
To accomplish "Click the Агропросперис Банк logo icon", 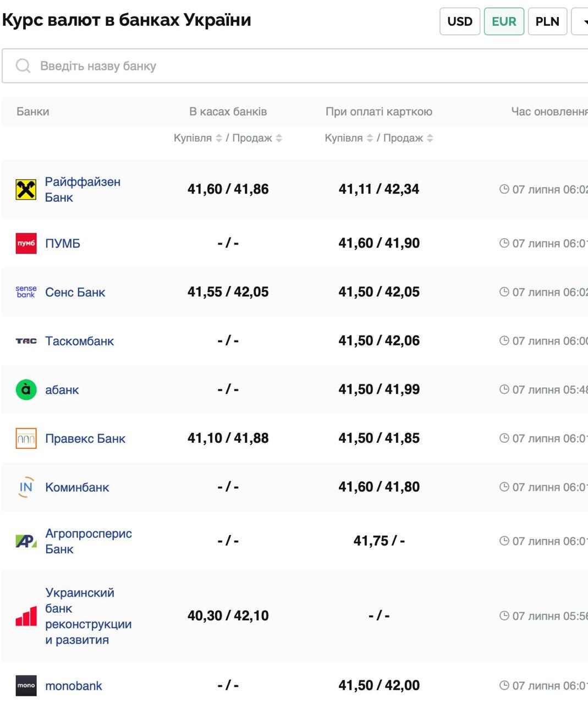I will pos(26,541).
